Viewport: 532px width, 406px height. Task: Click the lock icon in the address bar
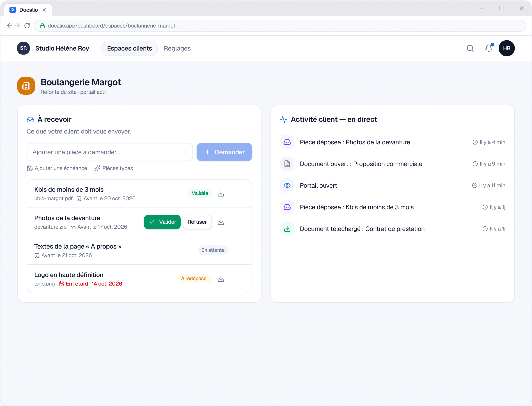pos(42,26)
